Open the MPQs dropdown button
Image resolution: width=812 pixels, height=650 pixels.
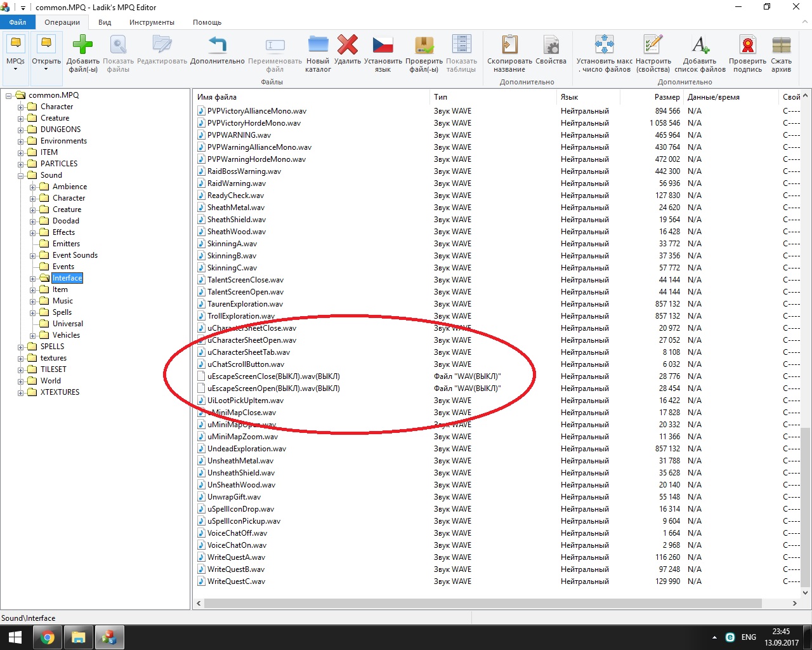point(15,54)
